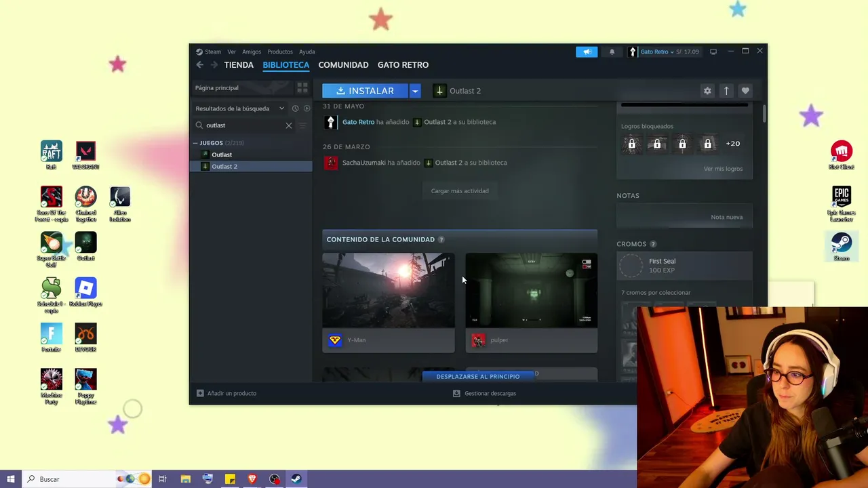The height and width of the screenshot is (488, 868).
Task: Select Machine Party desktop icon
Action: [52, 386]
